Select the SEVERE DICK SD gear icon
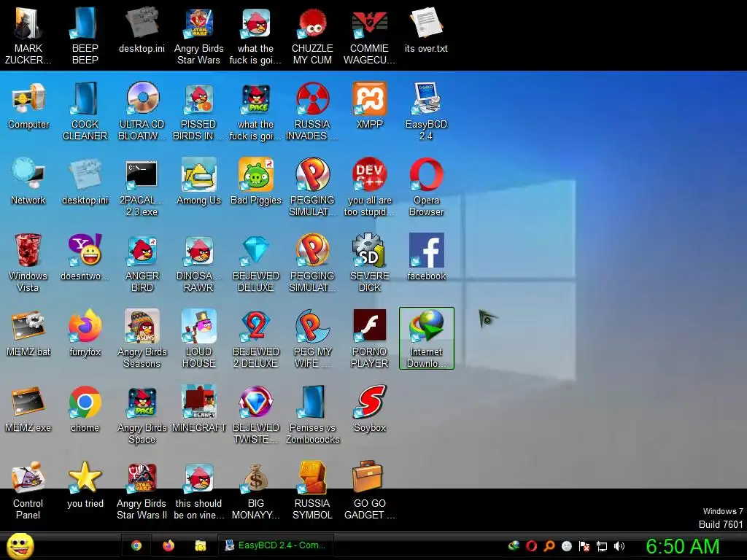Image resolution: width=747 pixels, height=560 pixels. tap(369, 262)
